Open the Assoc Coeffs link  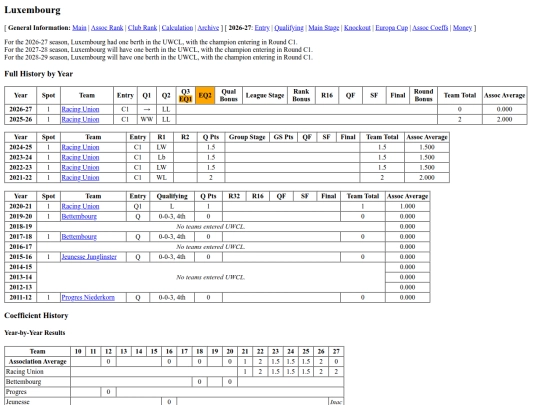tap(430, 28)
